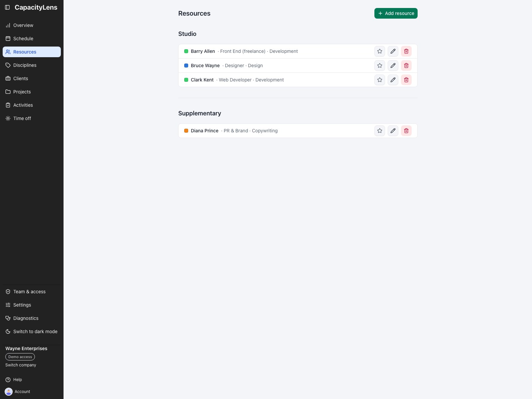Image resolution: width=532 pixels, height=399 pixels.
Task: Star the Bruce Wayne resource
Action: point(380,66)
